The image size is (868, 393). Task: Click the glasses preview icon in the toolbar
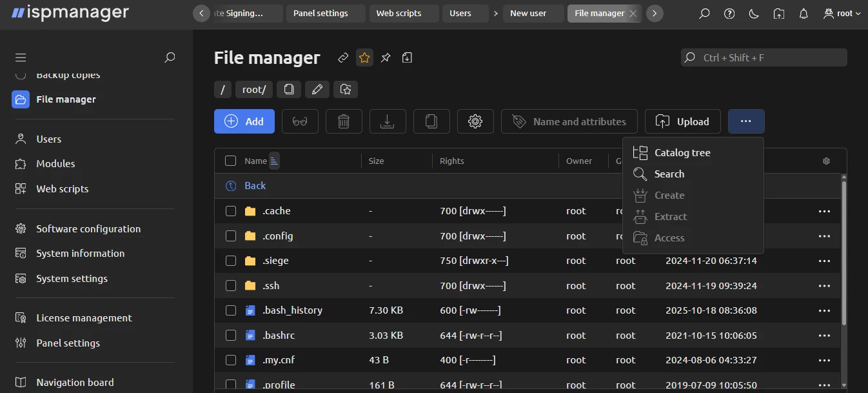pyautogui.click(x=300, y=121)
